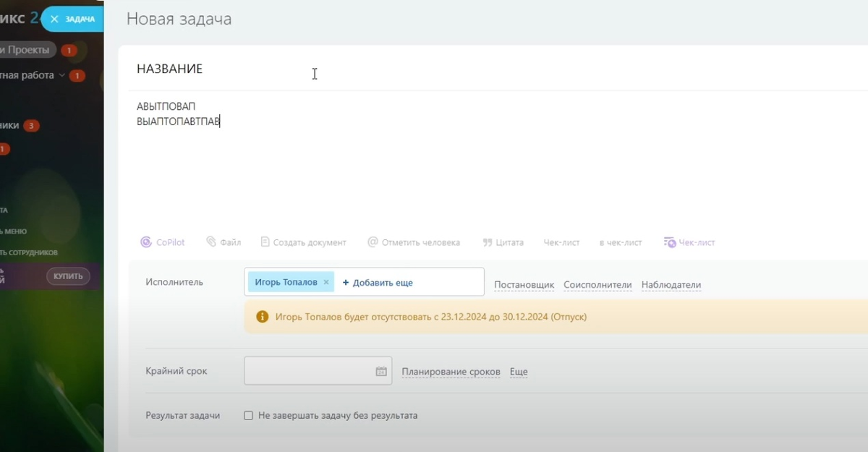Remove Игорь Топалов from the assignee field

[x=326, y=282]
